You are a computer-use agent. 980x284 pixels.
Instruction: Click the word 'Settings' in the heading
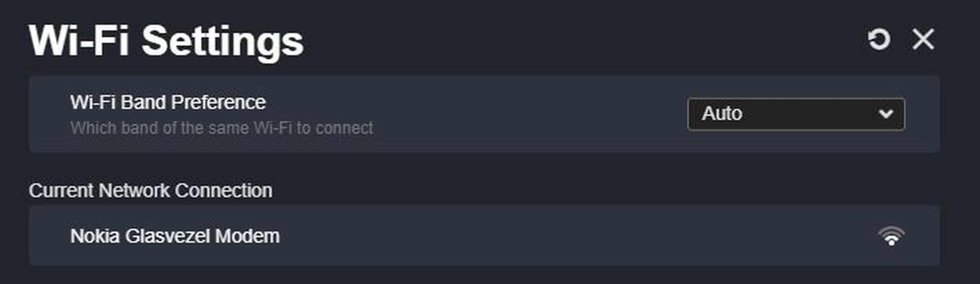click(222, 42)
